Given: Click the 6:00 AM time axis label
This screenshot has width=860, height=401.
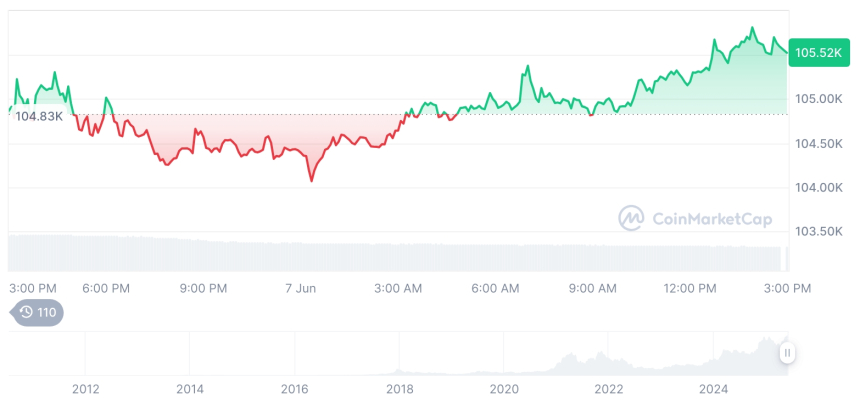Looking at the screenshot, I should 495,288.
